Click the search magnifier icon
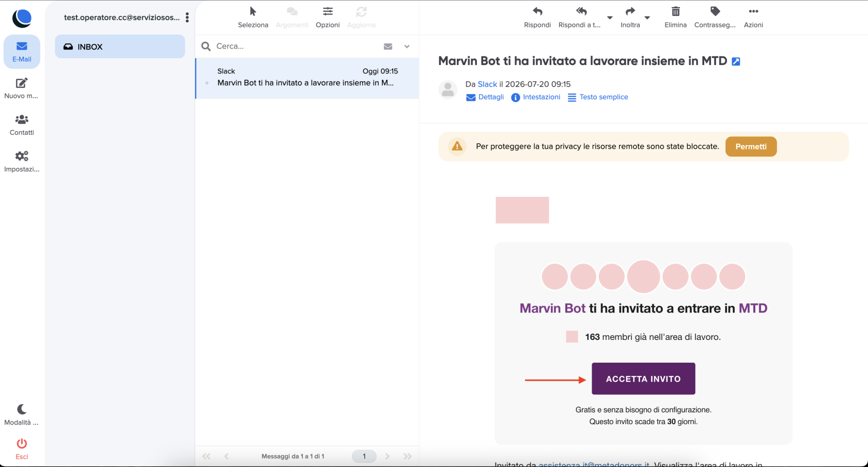 tap(206, 46)
